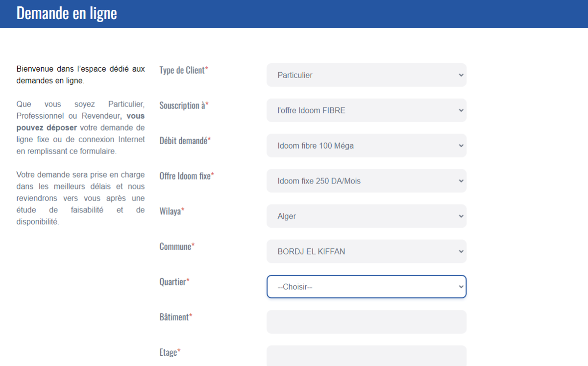This screenshot has width=588, height=366.
Task: Click the Bâtiment field label
Action: (x=175, y=317)
